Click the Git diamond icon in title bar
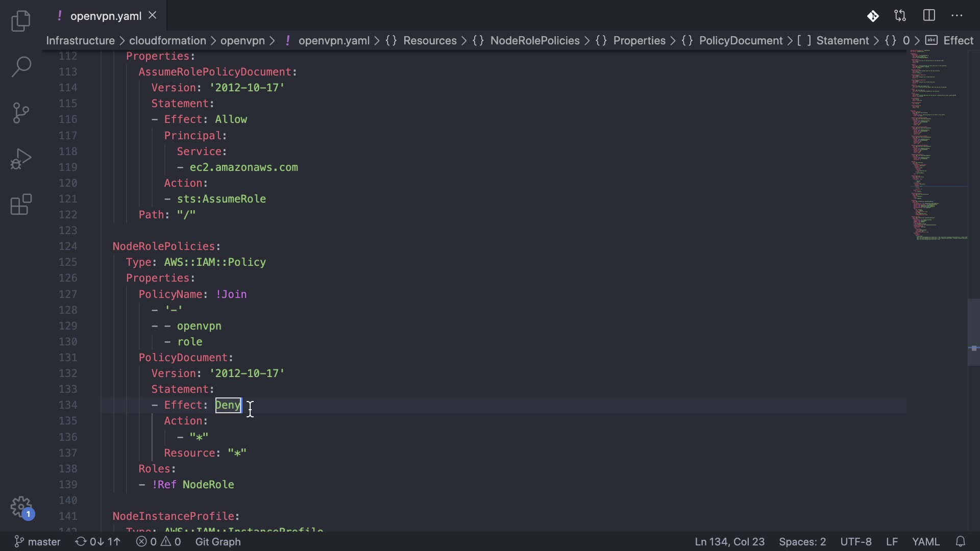The height and width of the screenshot is (551, 980). point(873,16)
